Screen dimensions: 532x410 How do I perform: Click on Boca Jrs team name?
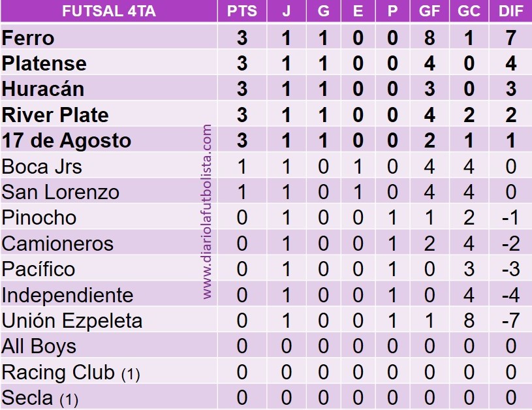pyautogui.click(x=42, y=166)
